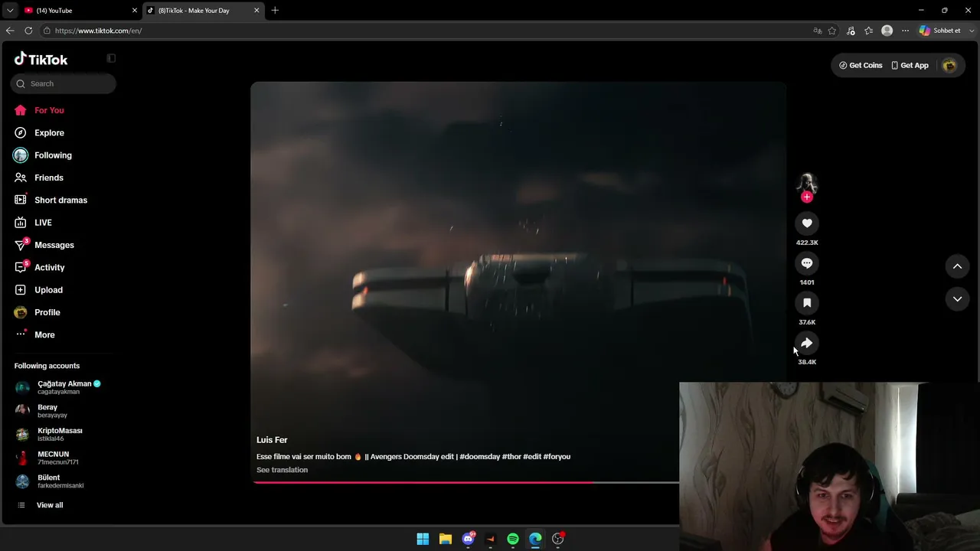Bookmark the video to favorites
Screen dimensions: 980x551
tap(807, 302)
